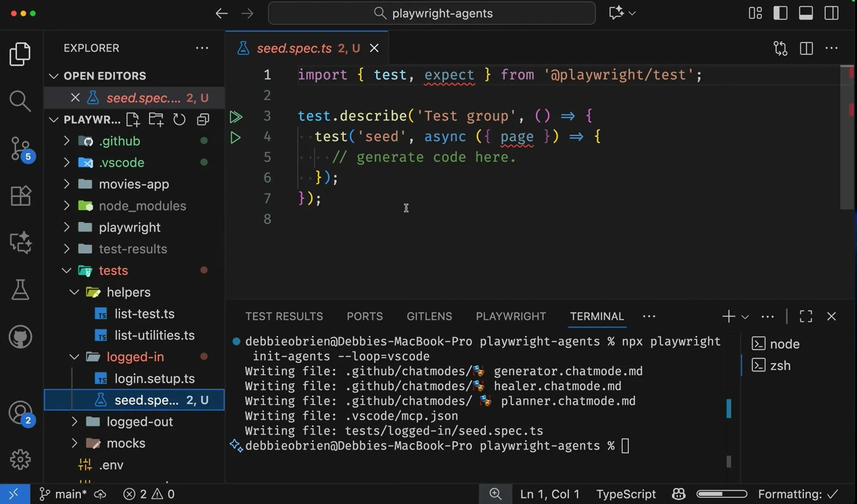This screenshot has height=504, width=857.
Task: Switch to the Ports tab
Action: [x=365, y=316]
